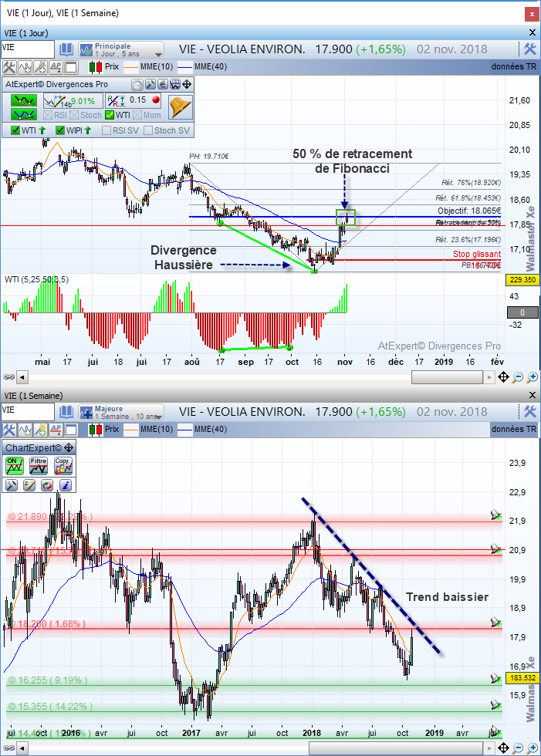Click the lower green divergence pattern button
Image resolution: width=541 pixels, height=756 pixels.
pyautogui.click(x=24, y=114)
